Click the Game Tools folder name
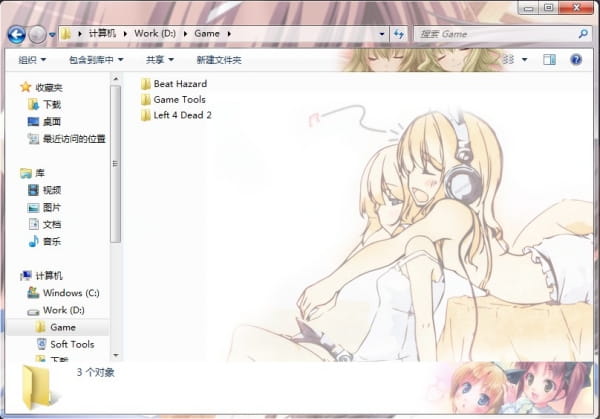 179,99
